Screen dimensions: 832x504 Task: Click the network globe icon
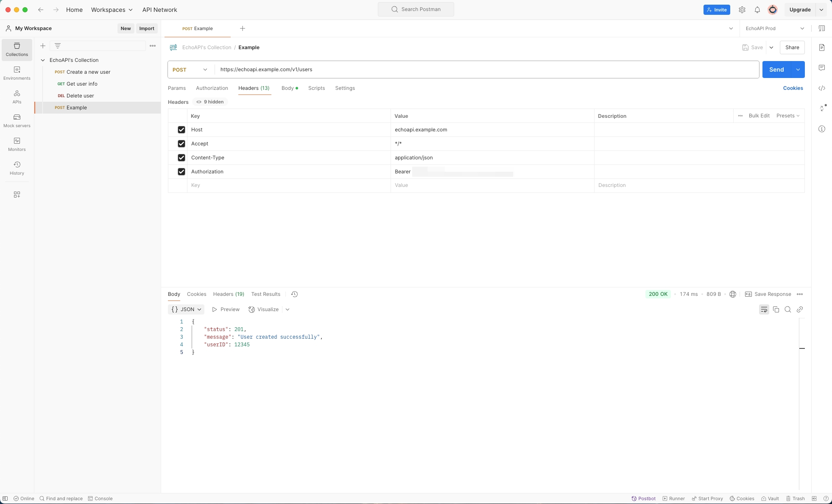733,294
